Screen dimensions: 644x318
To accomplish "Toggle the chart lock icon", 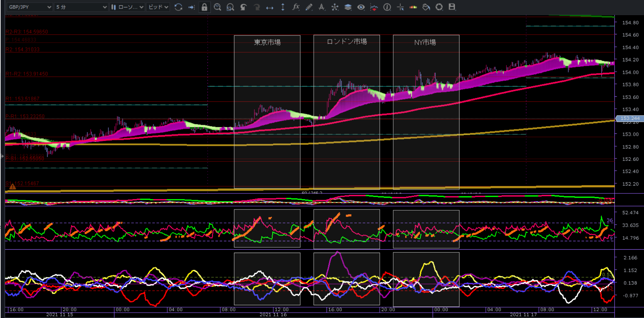I will (204, 7).
